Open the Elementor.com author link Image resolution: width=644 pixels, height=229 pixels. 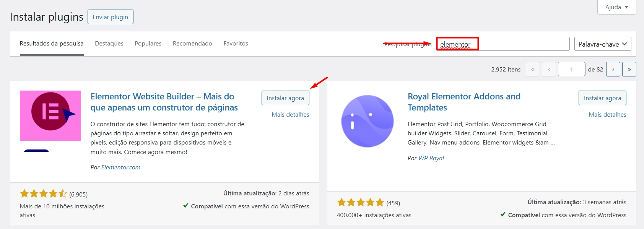120,167
